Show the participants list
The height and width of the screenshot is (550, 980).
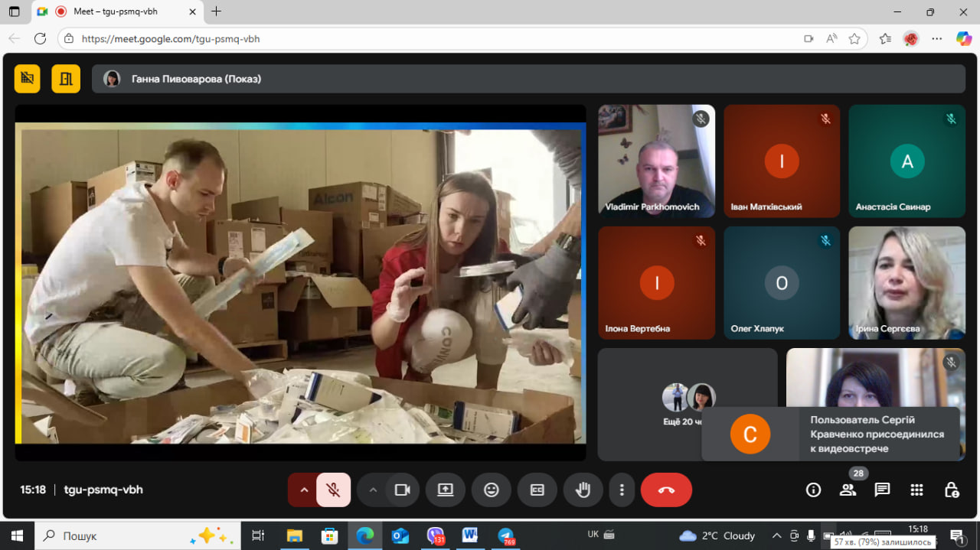tap(848, 490)
